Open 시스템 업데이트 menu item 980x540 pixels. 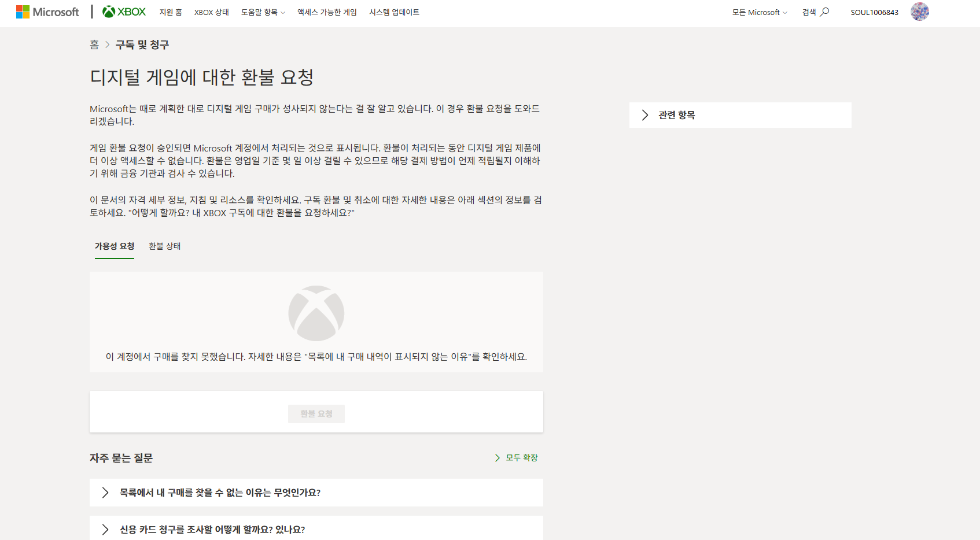[x=394, y=12]
